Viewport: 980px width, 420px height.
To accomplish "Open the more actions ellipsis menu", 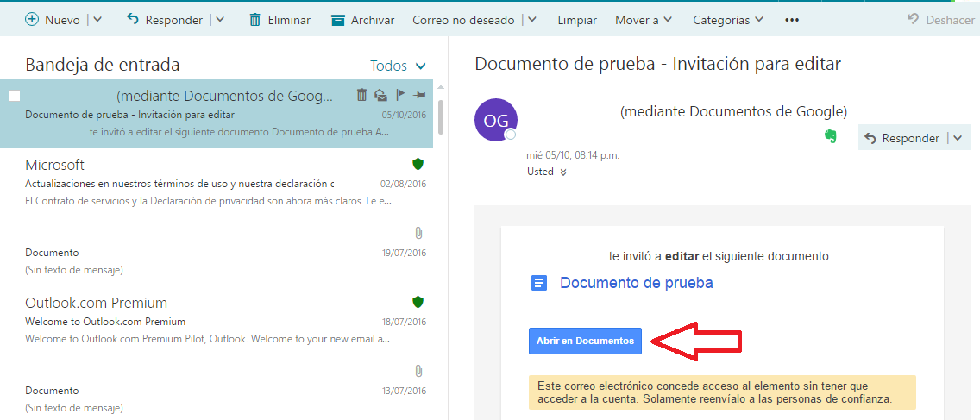I will tap(792, 20).
